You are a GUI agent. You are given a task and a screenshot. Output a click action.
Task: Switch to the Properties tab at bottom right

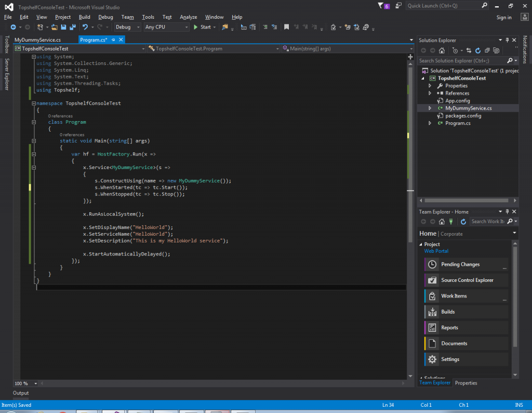[466, 383]
